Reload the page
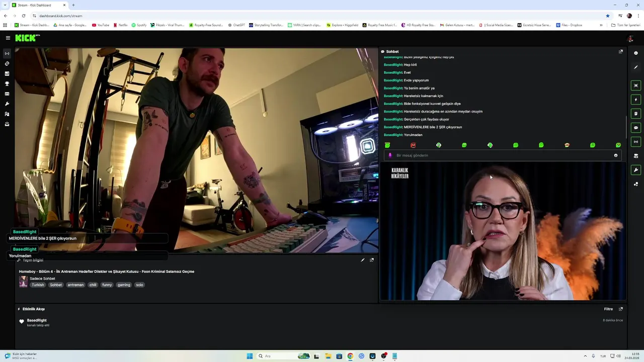Screen dimensions: 644x362 pyautogui.click(x=24, y=16)
